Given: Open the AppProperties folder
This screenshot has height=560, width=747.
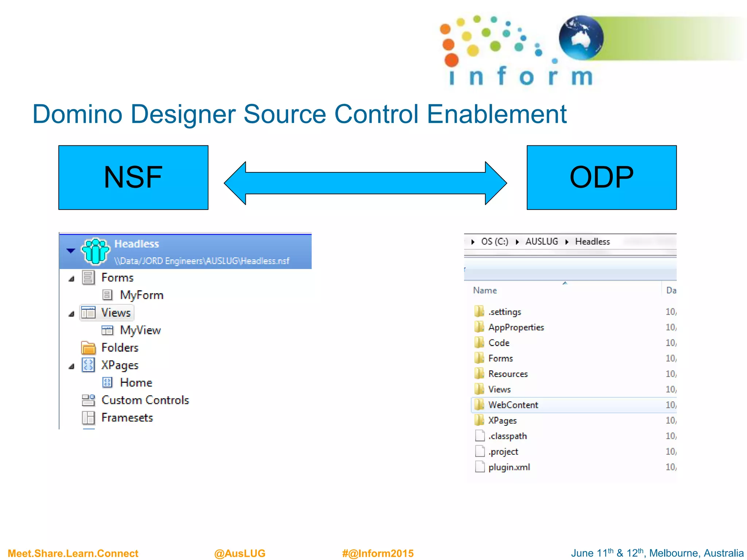Looking at the screenshot, I should pos(516,327).
